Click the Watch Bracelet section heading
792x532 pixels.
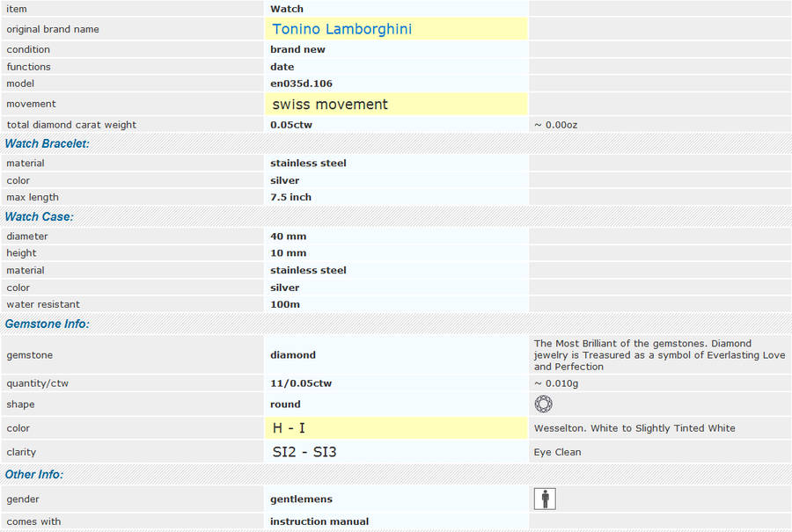(x=48, y=143)
